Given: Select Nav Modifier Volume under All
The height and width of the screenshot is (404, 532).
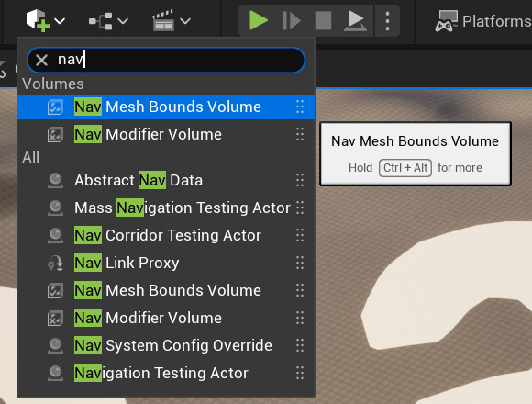Looking at the screenshot, I should (x=166, y=318).
